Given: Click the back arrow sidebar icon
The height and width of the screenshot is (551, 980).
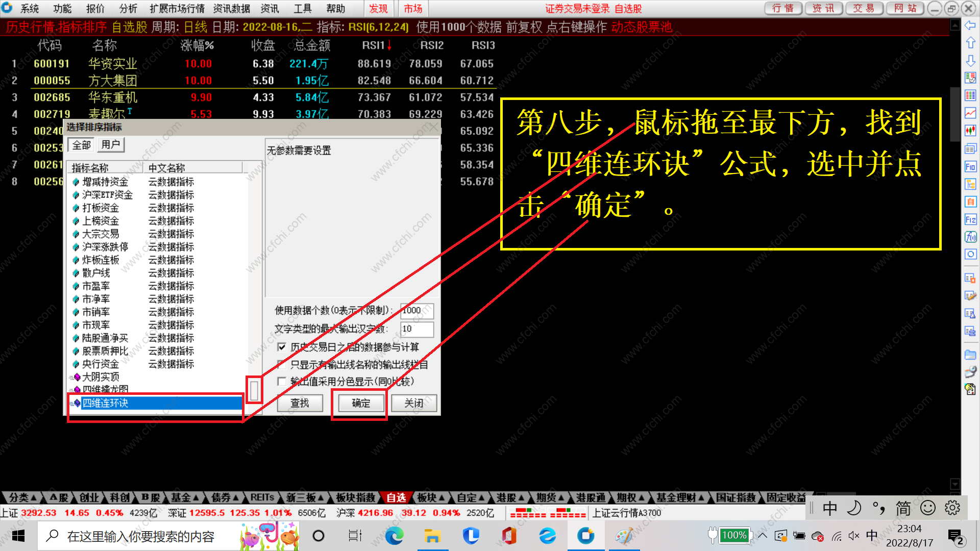Looking at the screenshot, I should tap(970, 25).
